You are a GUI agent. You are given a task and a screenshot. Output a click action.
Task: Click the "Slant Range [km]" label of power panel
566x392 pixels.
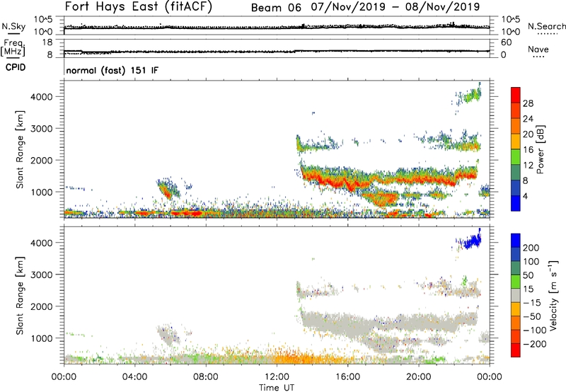coord(20,149)
